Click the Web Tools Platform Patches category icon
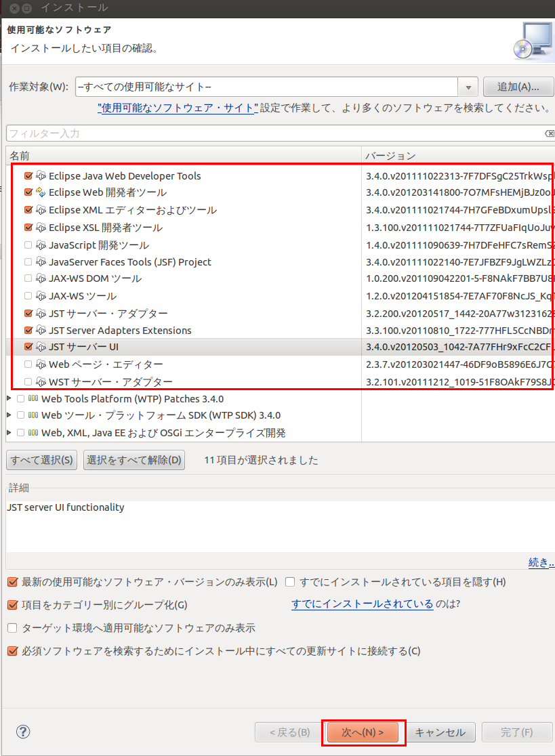 (x=33, y=399)
